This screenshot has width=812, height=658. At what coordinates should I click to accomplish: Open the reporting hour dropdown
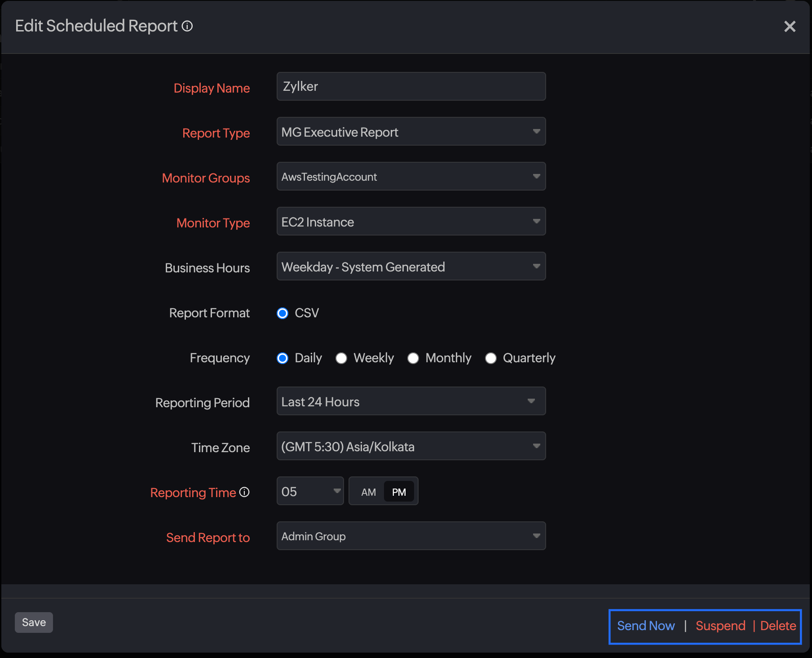pos(310,491)
